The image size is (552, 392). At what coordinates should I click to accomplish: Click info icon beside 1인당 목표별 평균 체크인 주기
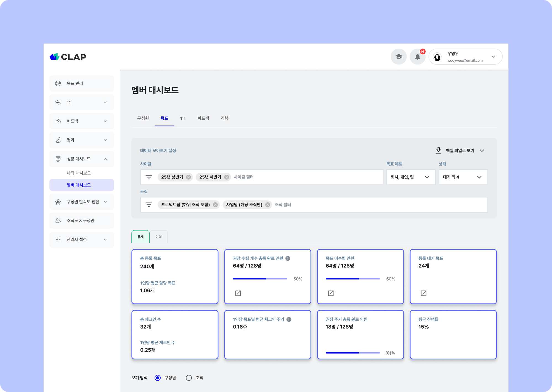click(289, 319)
